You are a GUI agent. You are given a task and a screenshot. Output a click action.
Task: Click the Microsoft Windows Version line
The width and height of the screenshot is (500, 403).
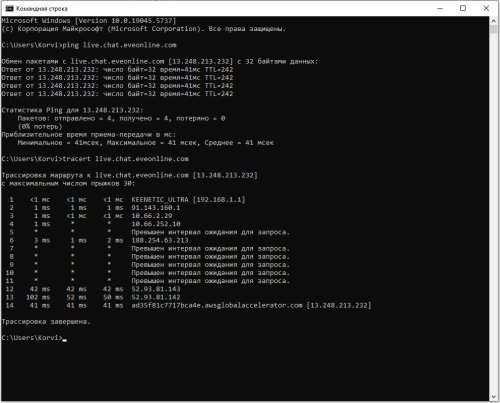89,21
